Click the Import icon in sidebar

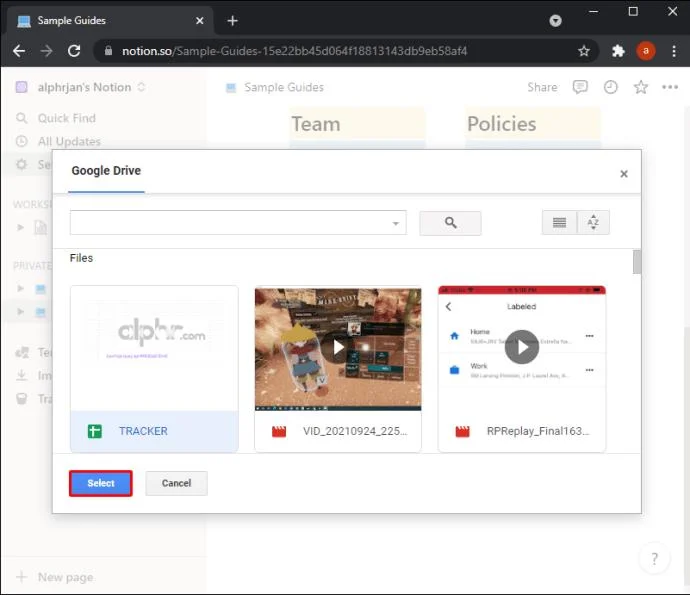point(21,375)
